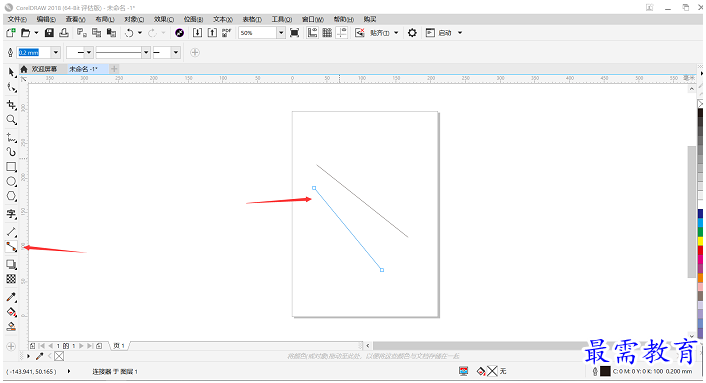
Task: Toggle Show Rulers button
Action: coord(312,33)
